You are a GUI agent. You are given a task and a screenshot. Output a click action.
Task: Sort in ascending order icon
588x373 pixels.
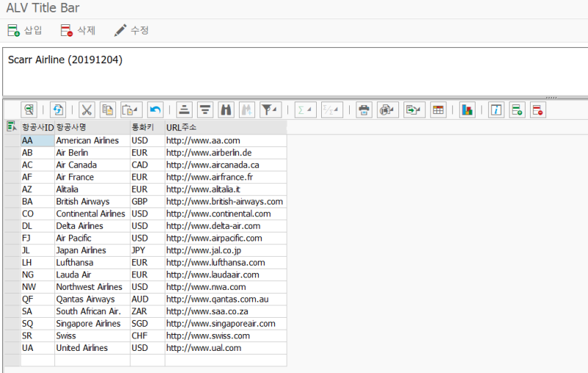coord(184,110)
